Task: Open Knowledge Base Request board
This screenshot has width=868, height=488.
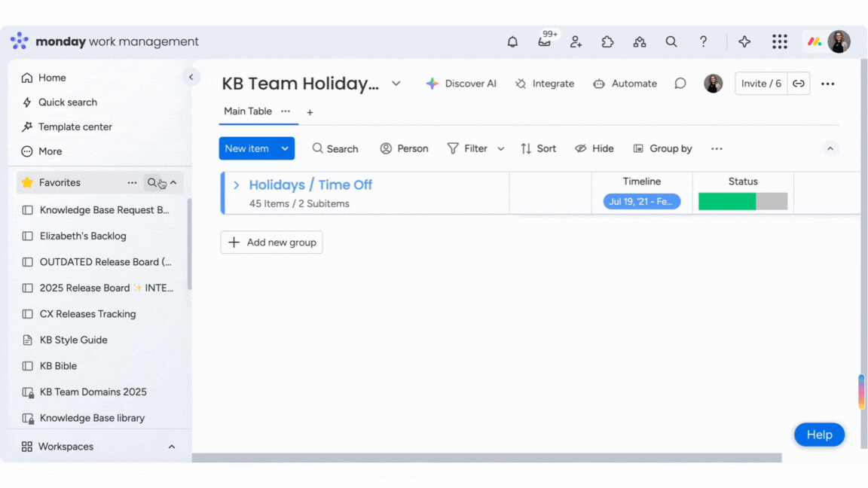Action: (104, 210)
